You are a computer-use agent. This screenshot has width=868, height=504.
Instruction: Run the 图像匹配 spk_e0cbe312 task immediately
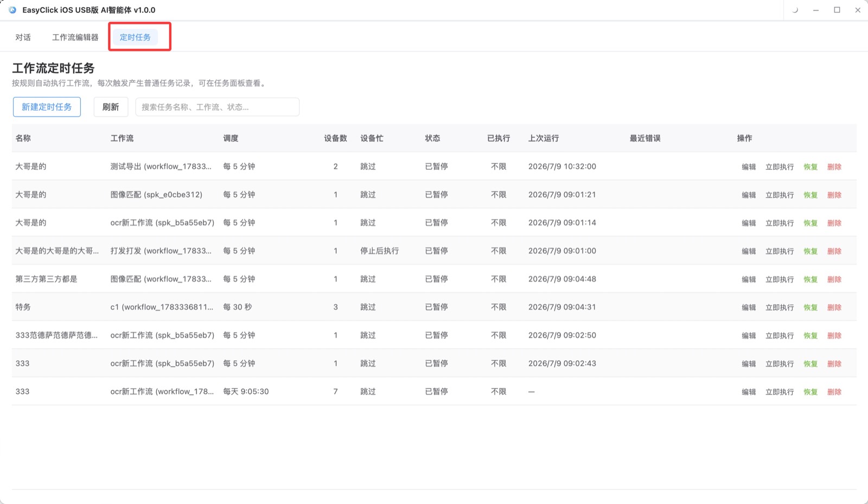780,195
